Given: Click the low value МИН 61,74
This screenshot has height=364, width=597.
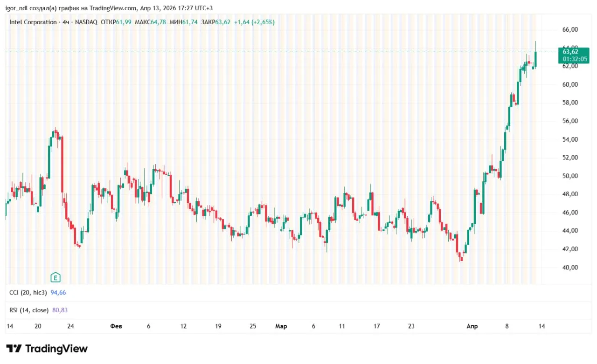Looking at the screenshot, I should pyautogui.click(x=184, y=22).
